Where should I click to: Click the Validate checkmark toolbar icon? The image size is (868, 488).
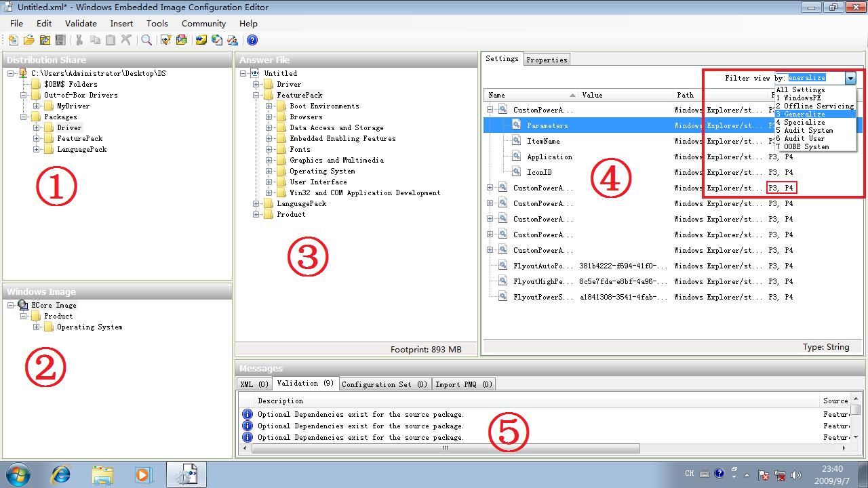pos(165,40)
